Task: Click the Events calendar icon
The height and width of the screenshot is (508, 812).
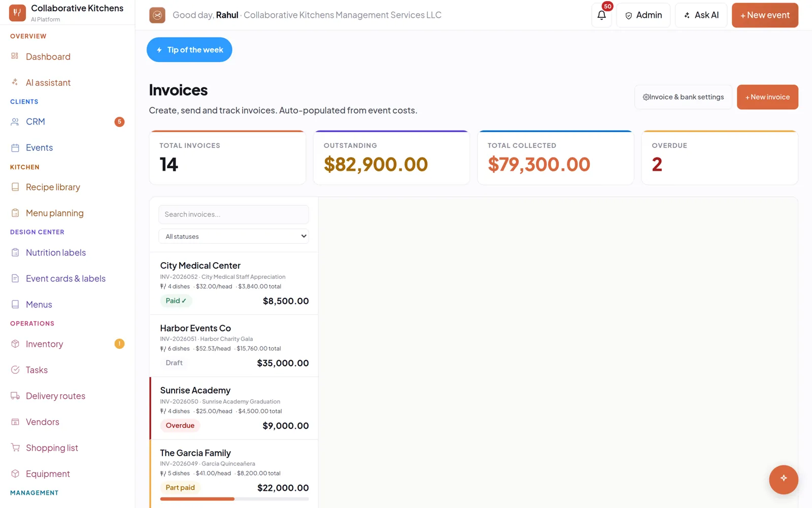Action: 15,147
